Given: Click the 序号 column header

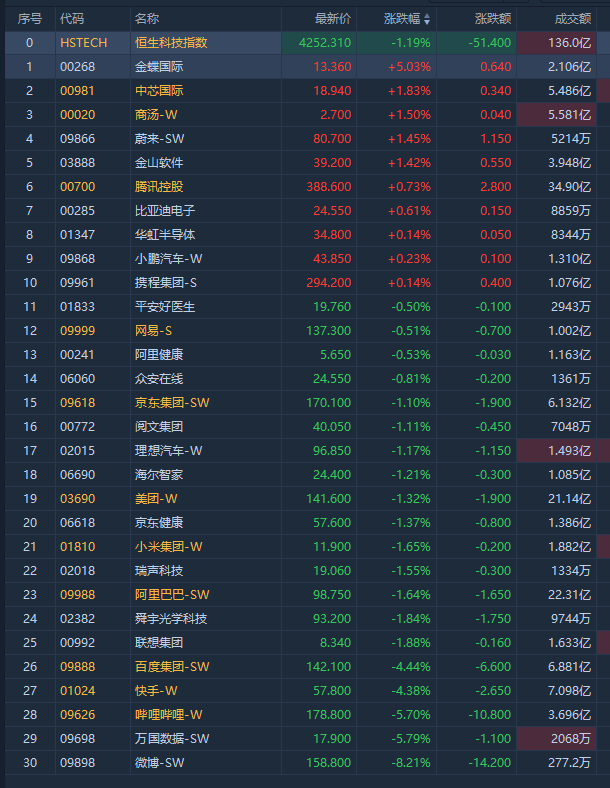Looking at the screenshot, I should 30,19.
